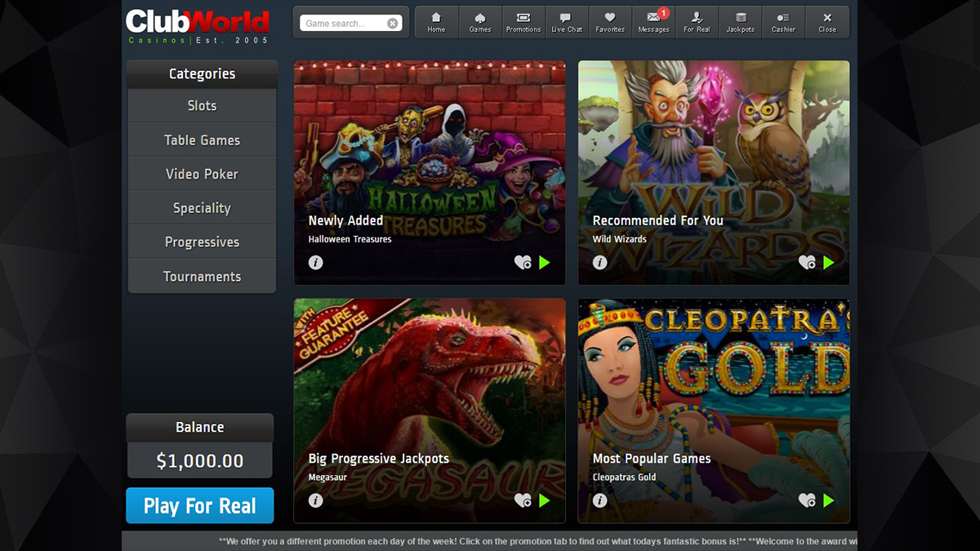The image size is (980, 551).
Task: Go to Home in the top toolbar
Action: coord(436,22)
